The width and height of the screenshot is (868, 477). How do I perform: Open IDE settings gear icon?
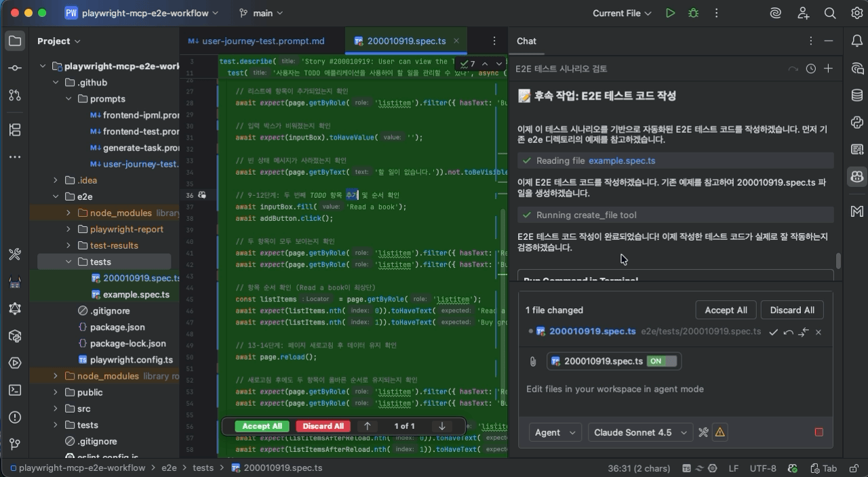[856, 13]
